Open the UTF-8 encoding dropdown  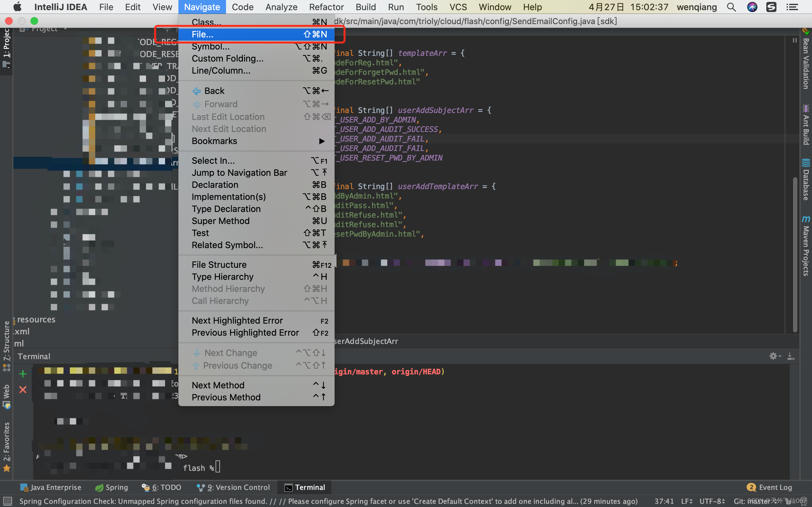[x=712, y=501]
